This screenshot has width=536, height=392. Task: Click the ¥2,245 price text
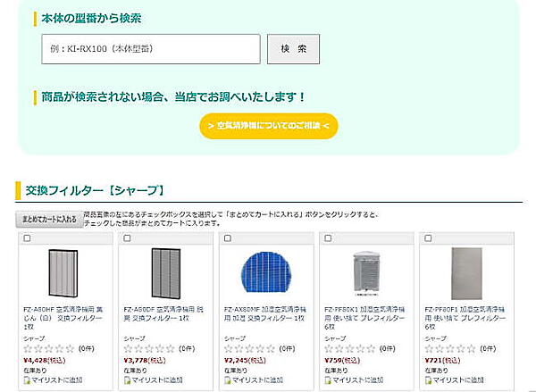coord(245,360)
